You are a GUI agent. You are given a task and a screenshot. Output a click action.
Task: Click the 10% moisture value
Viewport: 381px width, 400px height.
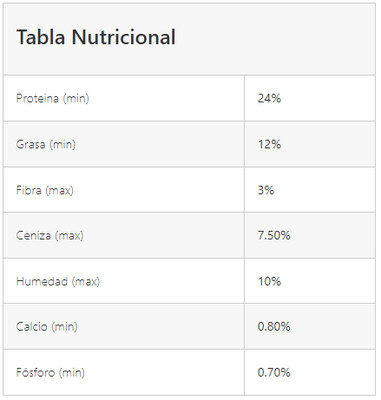click(269, 281)
